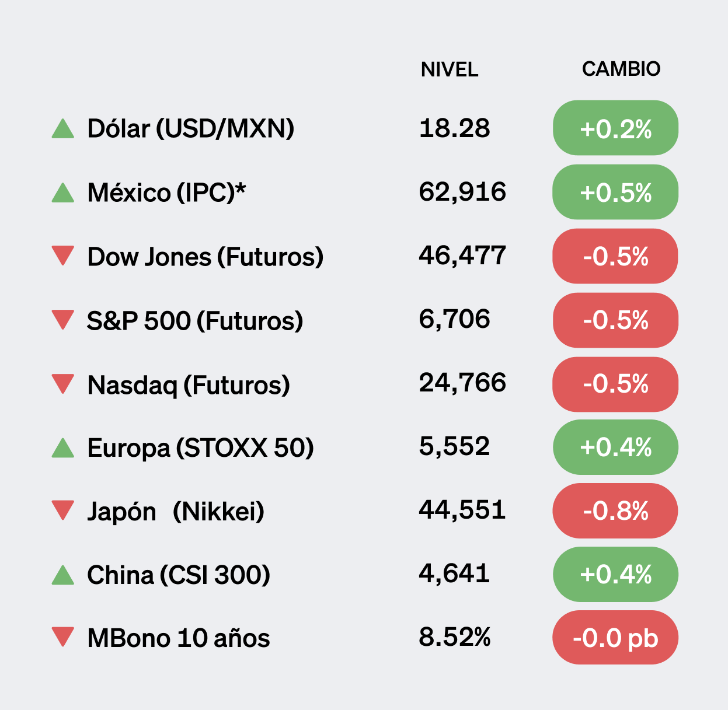The image size is (728, 710).
Task: Click the red down arrow beside Japón Nikkei
Action: pyautogui.click(x=63, y=510)
